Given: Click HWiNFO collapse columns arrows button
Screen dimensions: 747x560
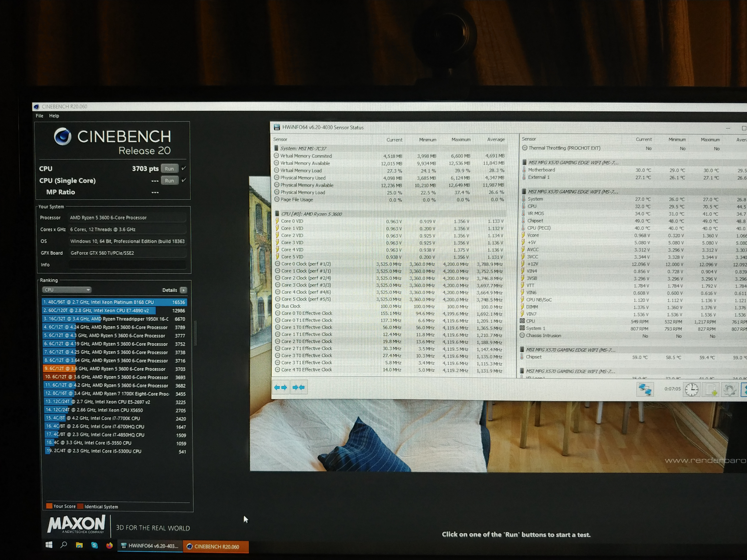Looking at the screenshot, I should (298, 387).
